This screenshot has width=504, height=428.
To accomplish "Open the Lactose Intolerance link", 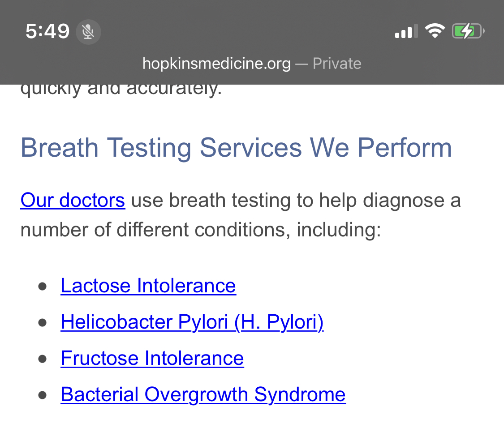I will (148, 286).
